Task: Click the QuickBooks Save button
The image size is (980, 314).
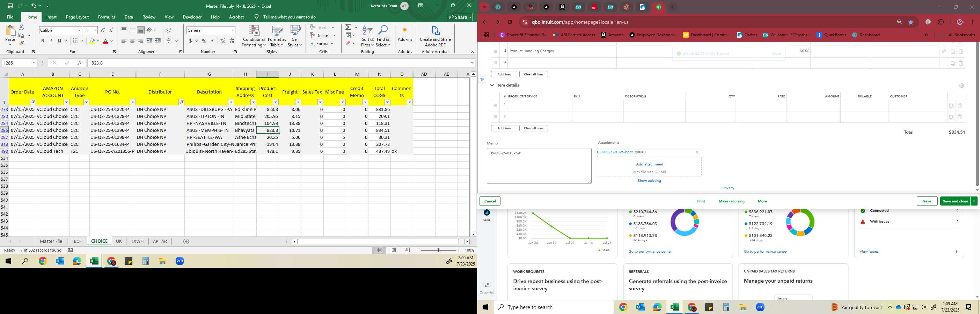Action: click(927, 201)
